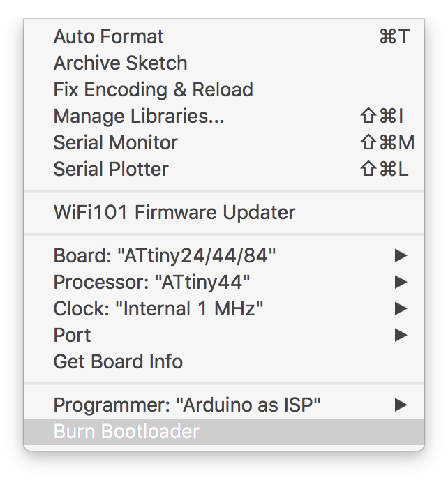Choose Archive Sketch
Screen dimensions: 448x480
pos(224,63)
